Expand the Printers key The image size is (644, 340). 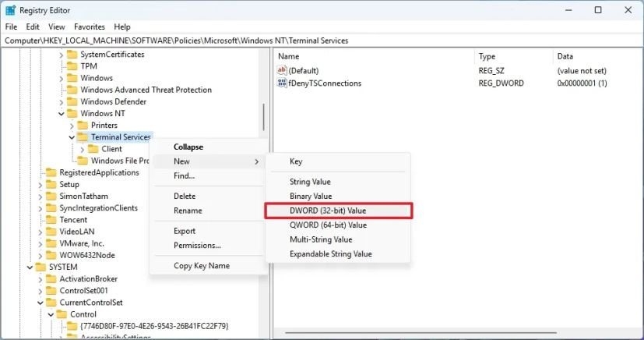coord(72,126)
